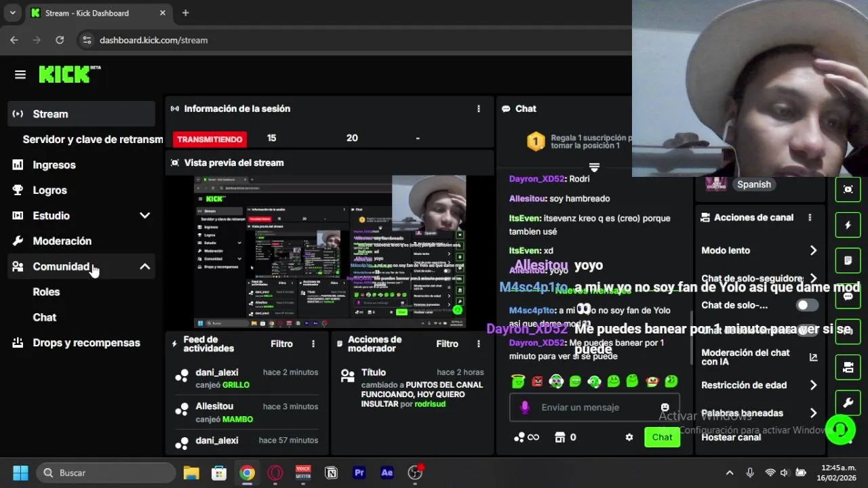This screenshot has width=868, height=488.
Task: Open the lightning bolt activity icon in right sidebar
Action: pos(848,225)
